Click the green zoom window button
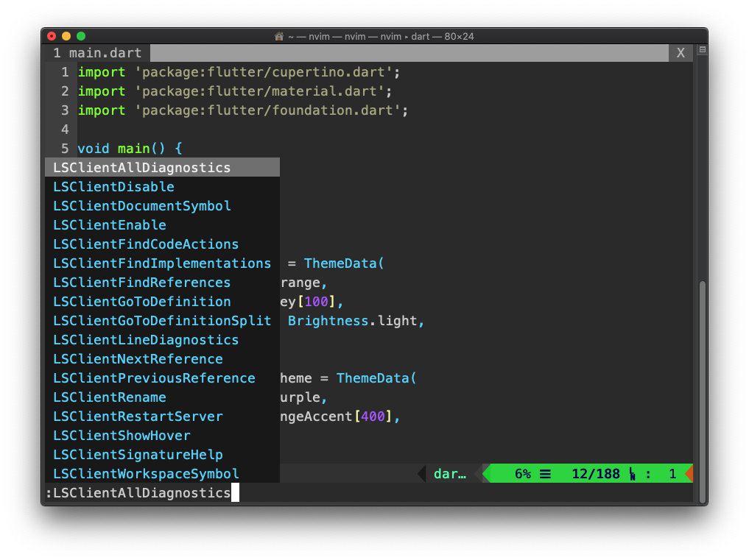The width and height of the screenshot is (749, 560). point(81,36)
